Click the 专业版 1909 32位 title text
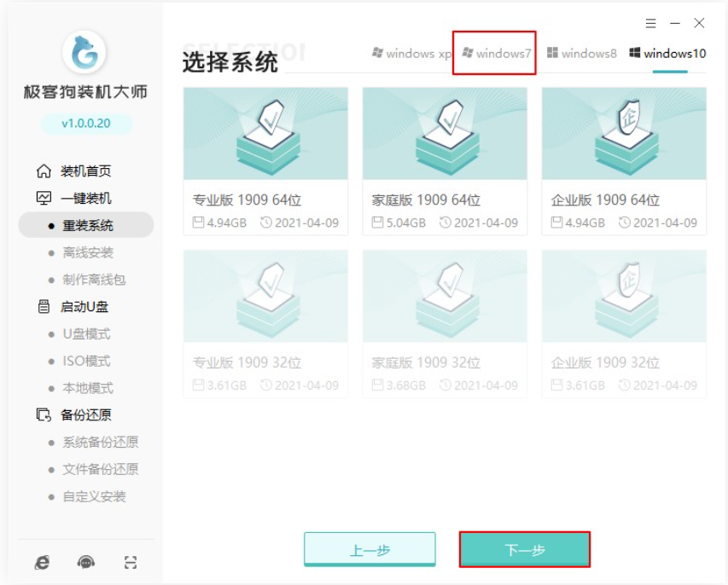Screen dimensions: 728x585 [x=247, y=362]
